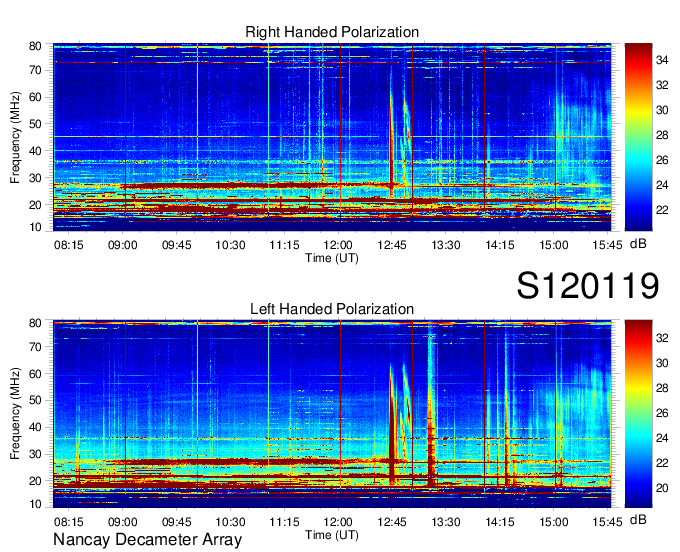Screen dimensions: 680x552
Task: Click 24 dB value on Right Handed colorbar
Action: 662,185
